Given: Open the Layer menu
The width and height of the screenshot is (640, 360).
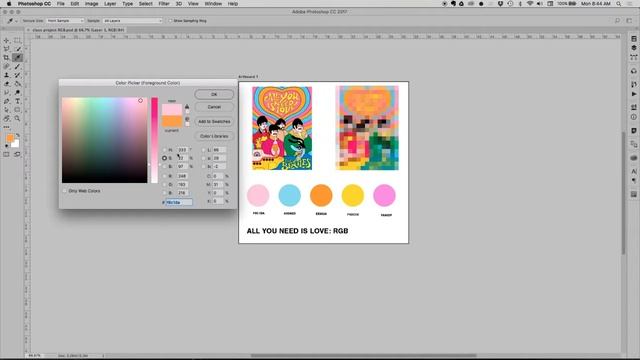Looking at the screenshot, I should pos(110,4).
